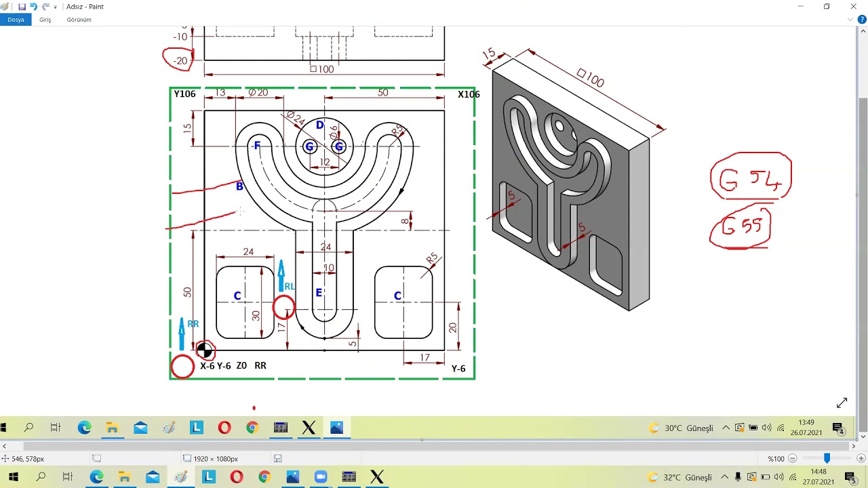Open Wi-Fi settings in the bottom system tray

pyautogui.click(x=793, y=477)
